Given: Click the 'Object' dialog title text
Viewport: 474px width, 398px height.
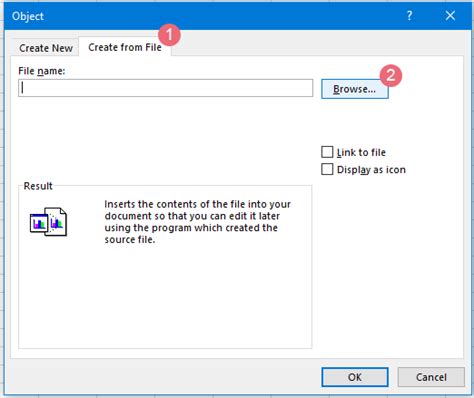Looking at the screenshot, I should (x=28, y=16).
